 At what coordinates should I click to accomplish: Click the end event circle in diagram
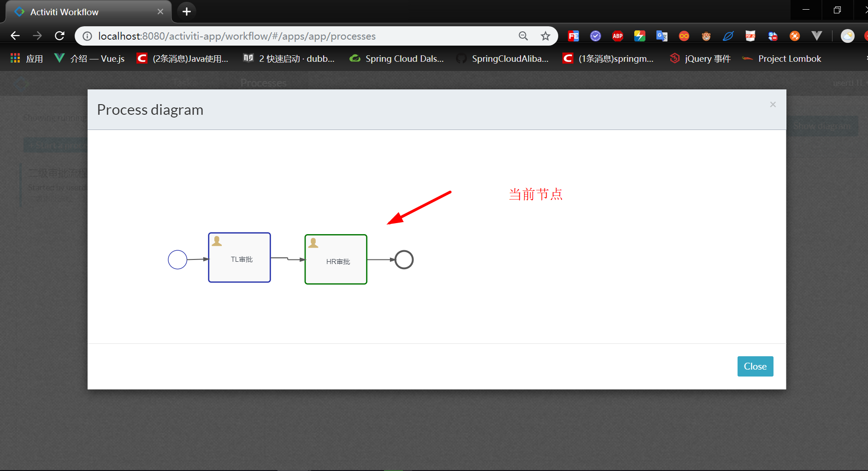(x=404, y=259)
